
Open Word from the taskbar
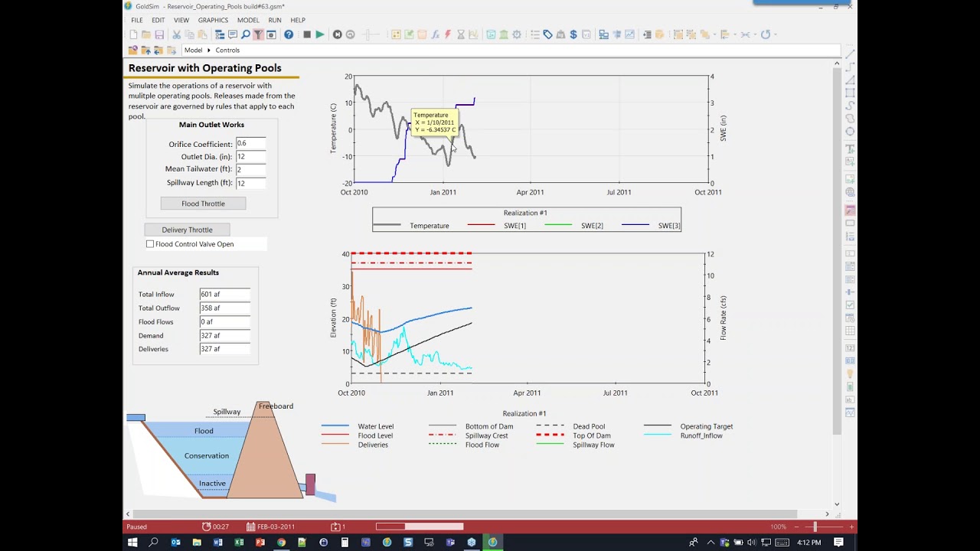[x=217, y=543]
